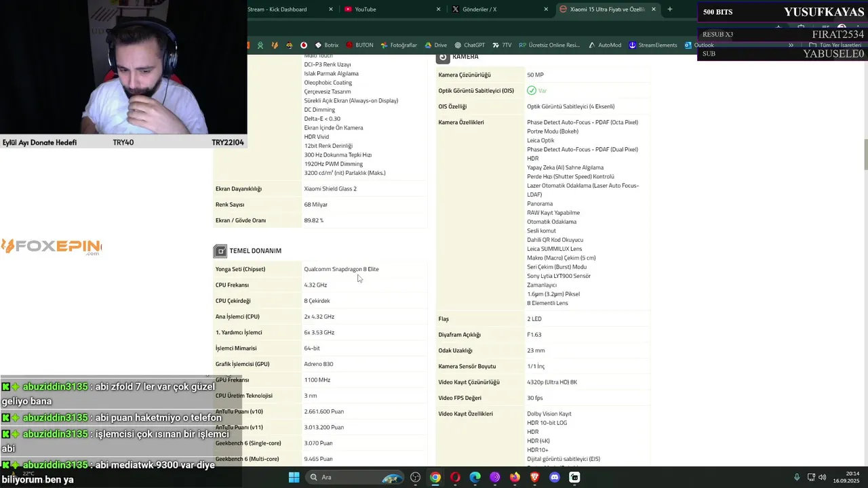Viewport: 868px width, 488px height.
Task: Click the TEMEL DONANIM section heading
Action: 255,251
